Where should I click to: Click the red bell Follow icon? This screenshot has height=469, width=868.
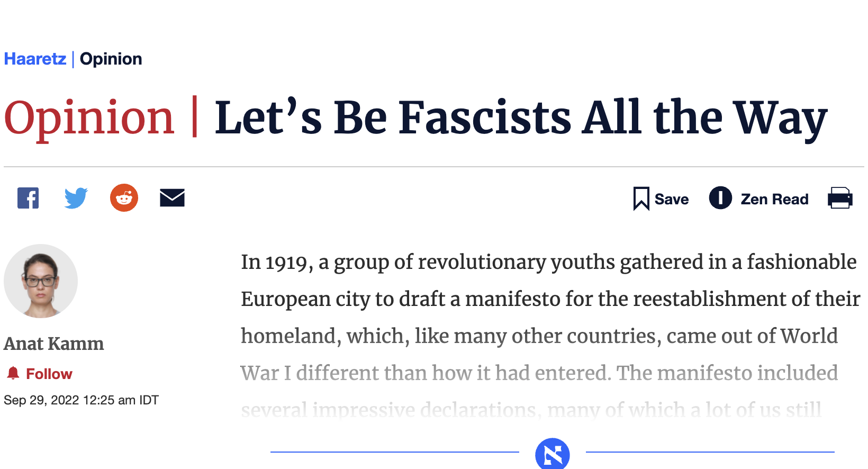[x=13, y=373]
